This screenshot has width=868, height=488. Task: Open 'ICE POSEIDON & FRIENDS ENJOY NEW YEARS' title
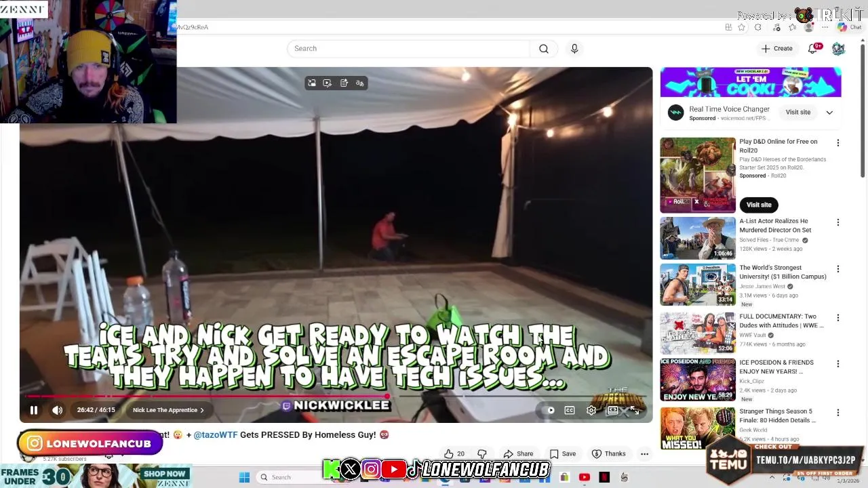(776, 367)
